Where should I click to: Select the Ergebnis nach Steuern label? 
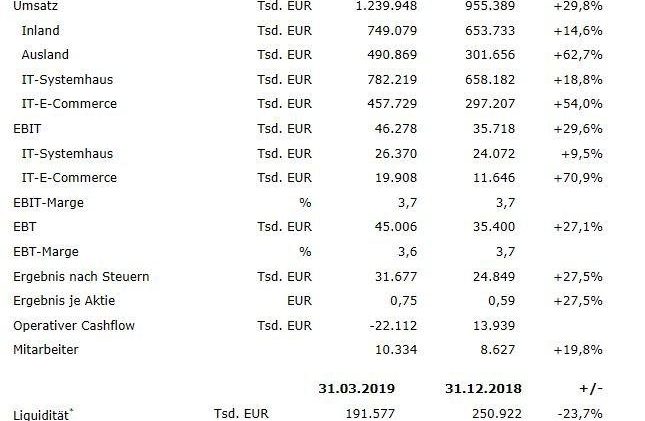[74, 277]
